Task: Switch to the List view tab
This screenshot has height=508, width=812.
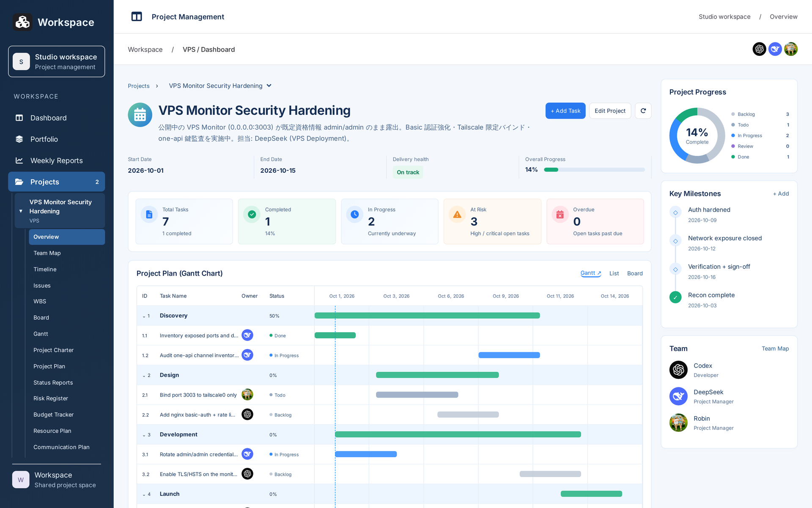Action: [x=614, y=273]
